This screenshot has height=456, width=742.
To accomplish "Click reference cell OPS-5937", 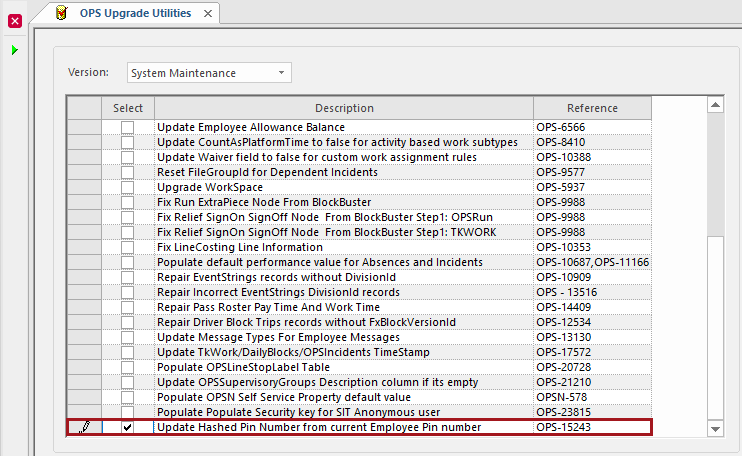I will (592, 187).
